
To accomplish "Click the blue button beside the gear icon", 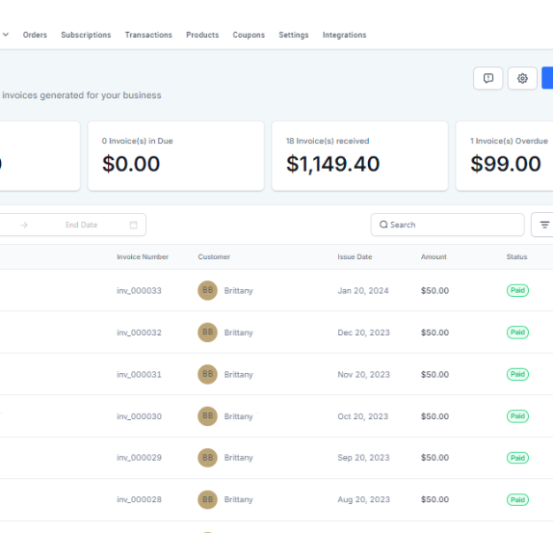I will [547, 78].
